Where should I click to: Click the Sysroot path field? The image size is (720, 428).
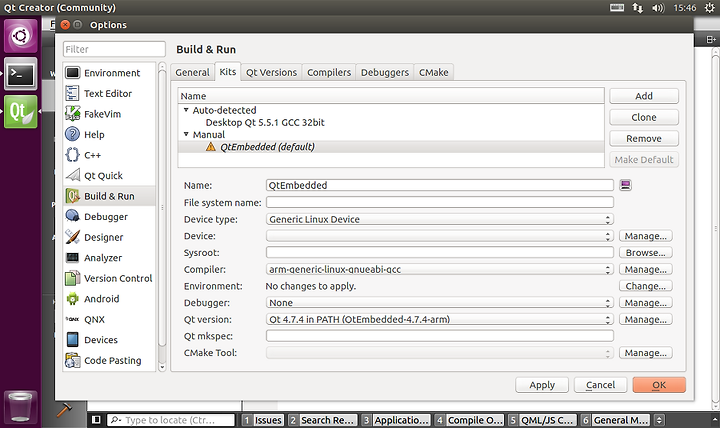pos(440,253)
